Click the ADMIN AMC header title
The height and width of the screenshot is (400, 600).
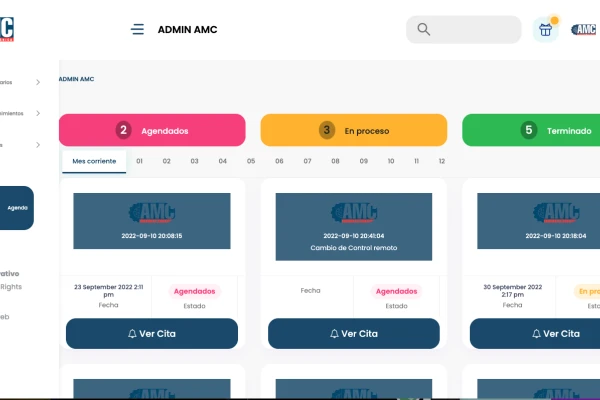[188, 29]
